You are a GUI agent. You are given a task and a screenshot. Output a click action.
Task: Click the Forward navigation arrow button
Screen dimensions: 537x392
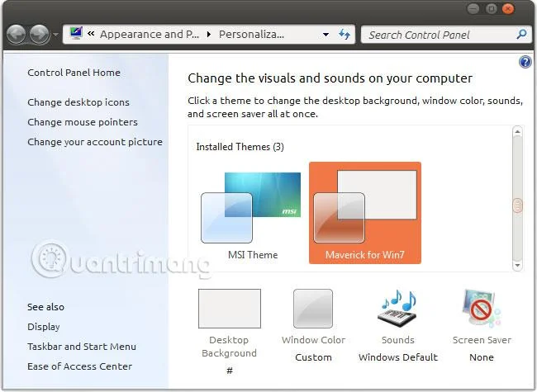point(39,35)
